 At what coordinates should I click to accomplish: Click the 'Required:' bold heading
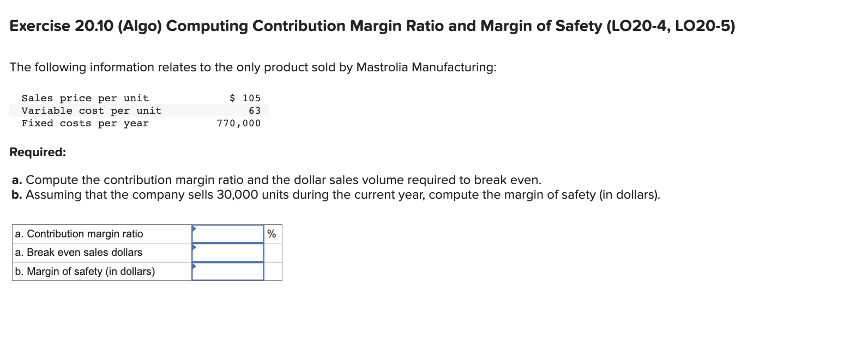pyautogui.click(x=38, y=152)
